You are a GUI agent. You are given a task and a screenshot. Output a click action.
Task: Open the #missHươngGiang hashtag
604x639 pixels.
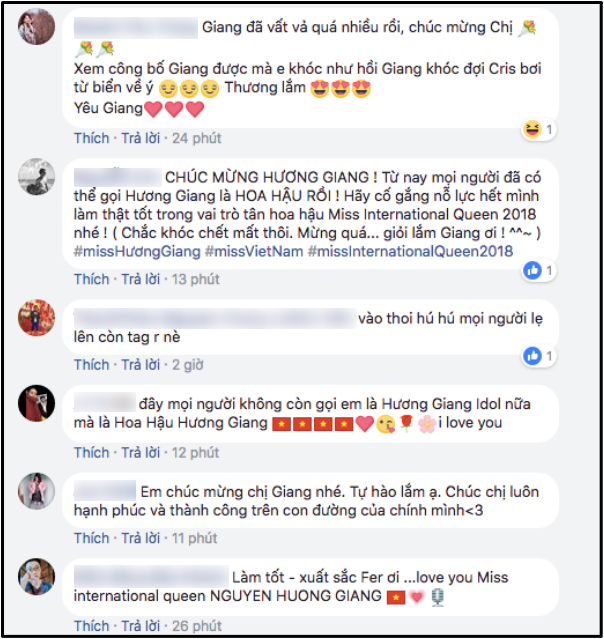137,251
